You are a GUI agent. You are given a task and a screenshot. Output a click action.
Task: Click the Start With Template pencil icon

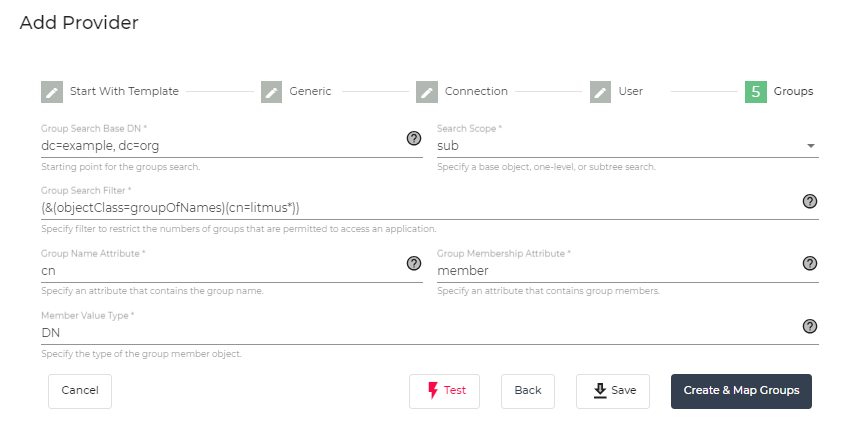tap(52, 92)
